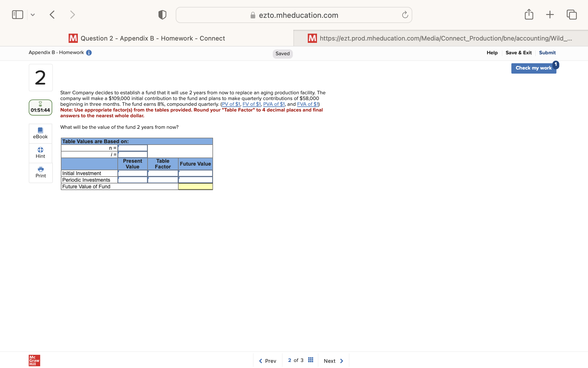Open a new browser tab

coord(550,14)
